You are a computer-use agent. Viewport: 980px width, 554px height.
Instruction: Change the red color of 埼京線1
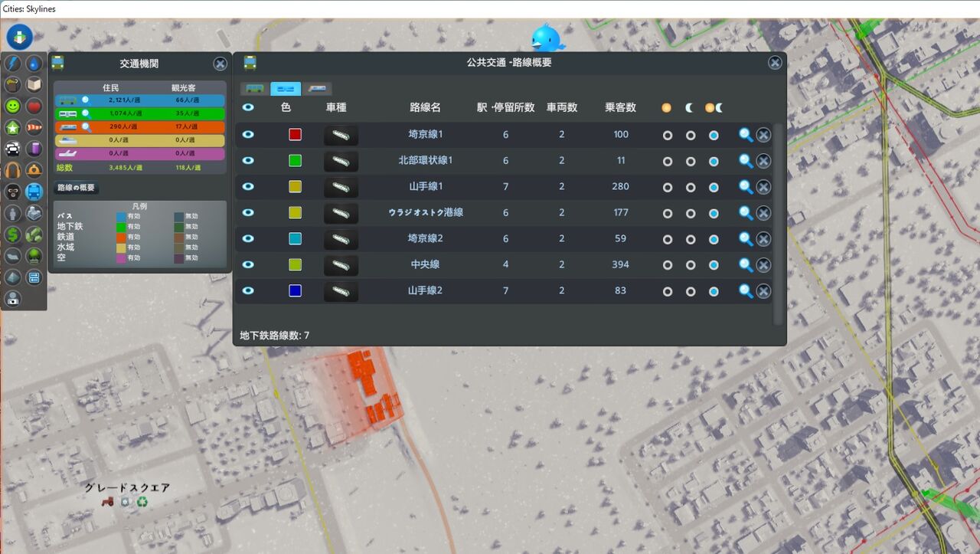[x=295, y=135]
